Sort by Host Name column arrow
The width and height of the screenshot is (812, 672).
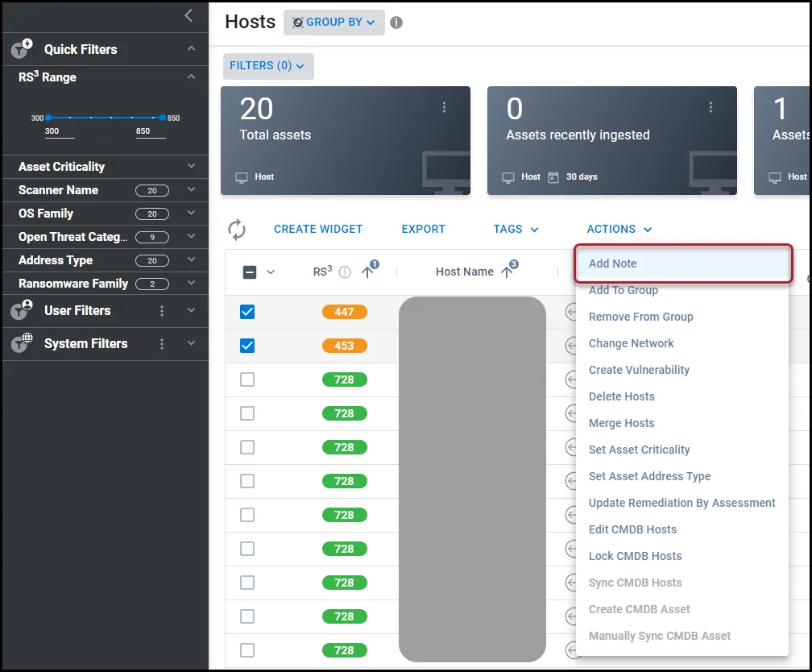(x=507, y=272)
